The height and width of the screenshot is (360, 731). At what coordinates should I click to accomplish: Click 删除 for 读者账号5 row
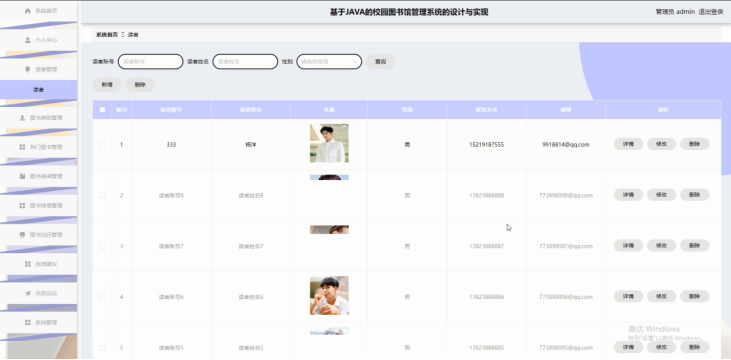[695, 347]
